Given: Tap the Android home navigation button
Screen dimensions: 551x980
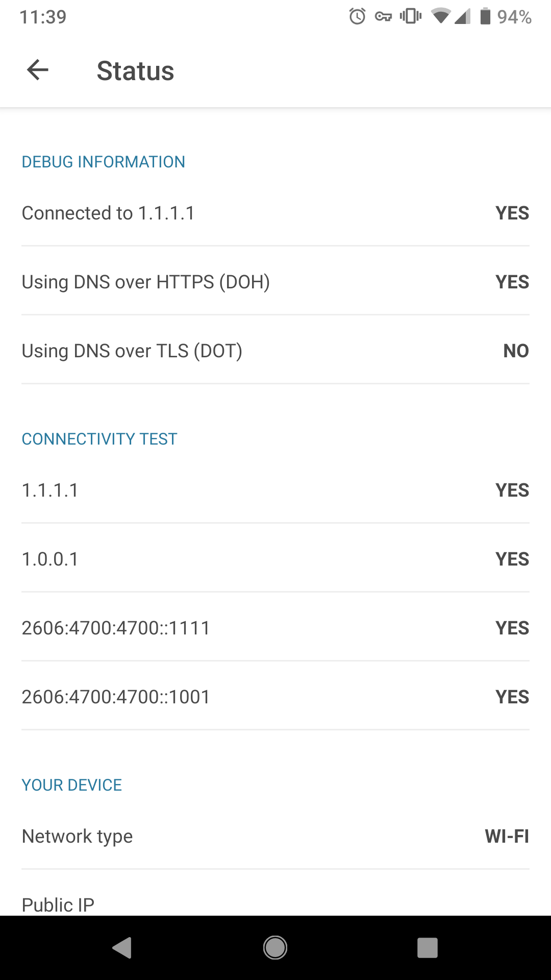Looking at the screenshot, I should [x=275, y=948].
